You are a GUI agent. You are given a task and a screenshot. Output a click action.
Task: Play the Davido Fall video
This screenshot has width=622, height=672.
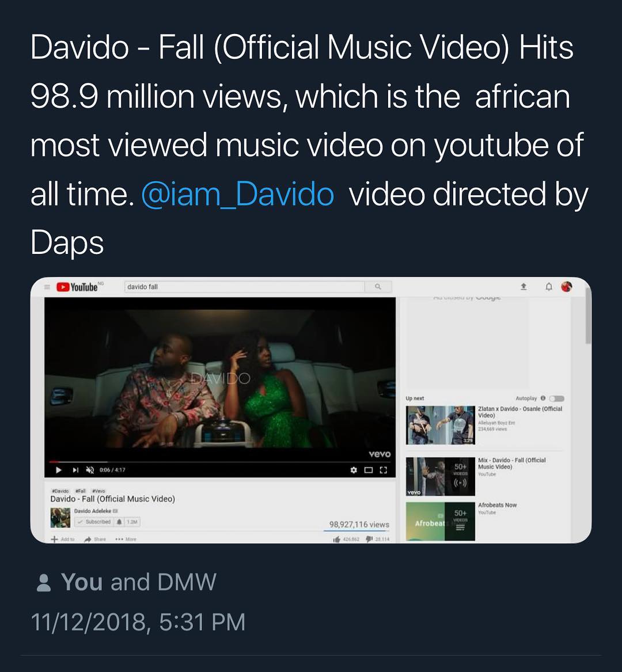pos(59,470)
